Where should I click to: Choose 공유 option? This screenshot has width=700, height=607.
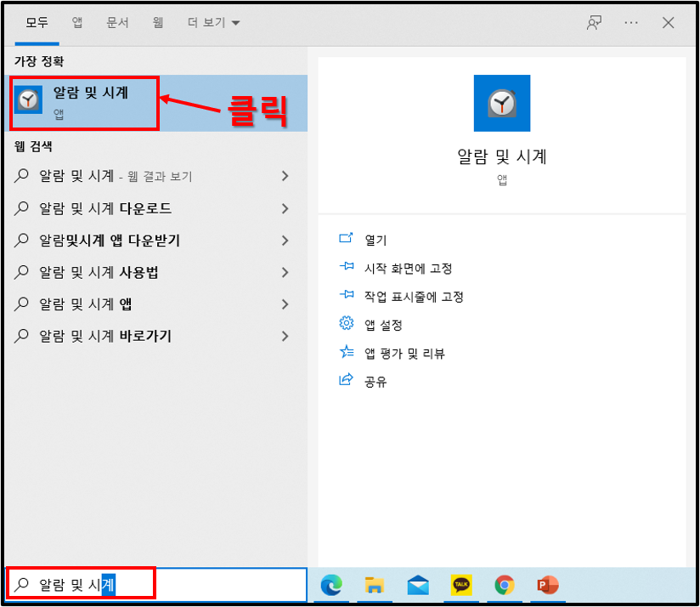(x=375, y=382)
